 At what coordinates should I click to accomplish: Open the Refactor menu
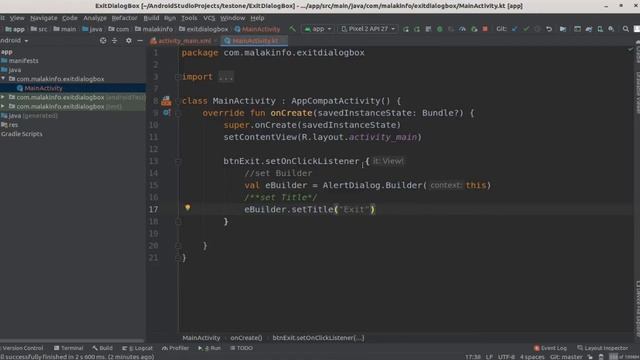tap(124, 18)
